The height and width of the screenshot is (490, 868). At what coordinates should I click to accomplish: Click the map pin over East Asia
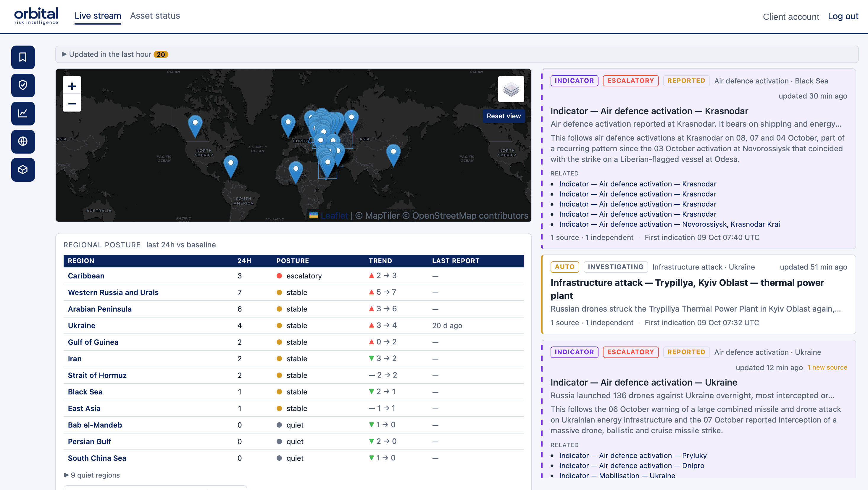393,155
